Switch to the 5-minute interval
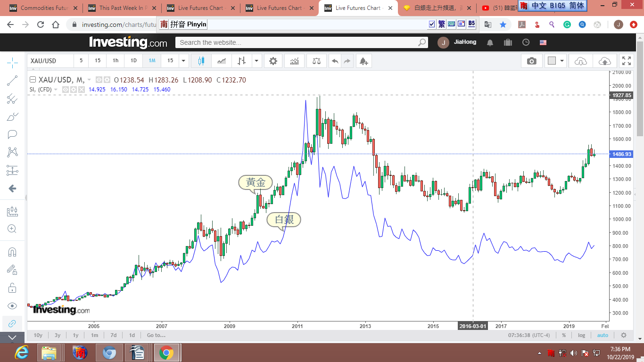The width and height of the screenshot is (644, 362). coord(81,61)
